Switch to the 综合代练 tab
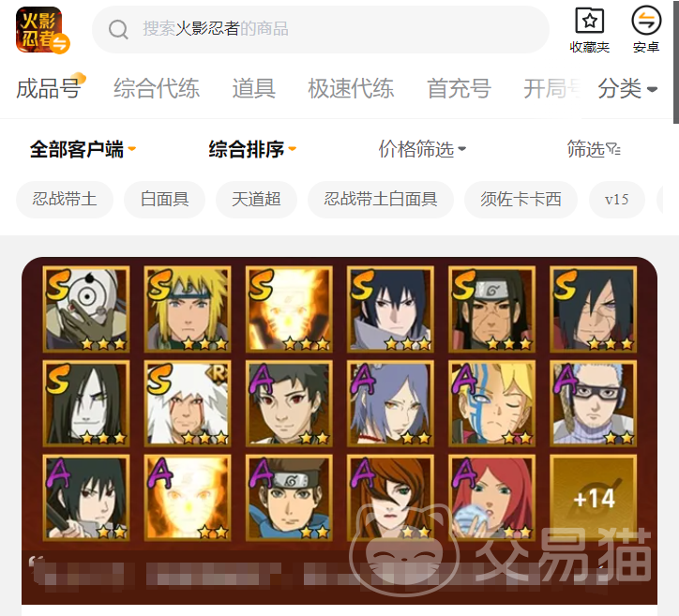 pos(157,89)
